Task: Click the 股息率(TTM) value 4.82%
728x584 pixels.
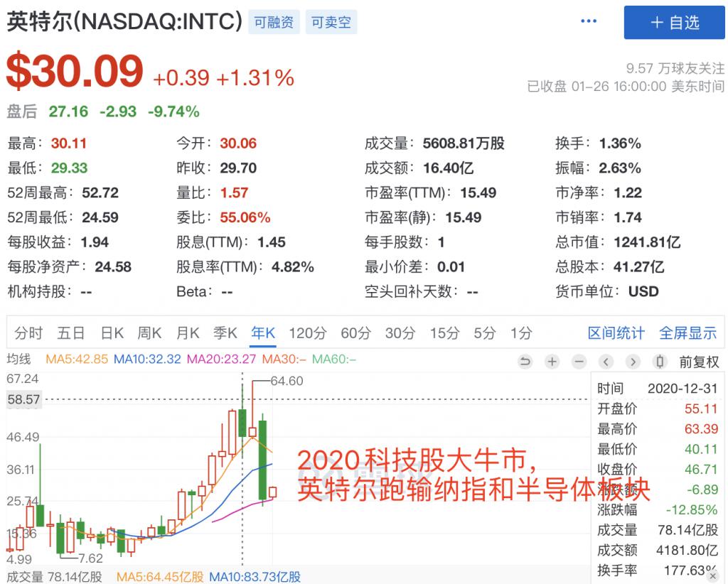Action: click(x=293, y=266)
